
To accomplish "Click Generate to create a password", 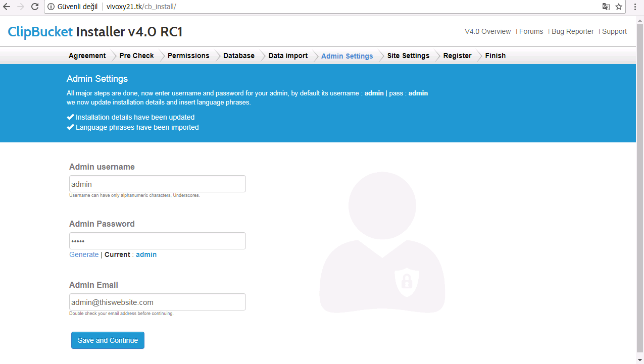I will click(x=84, y=254).
